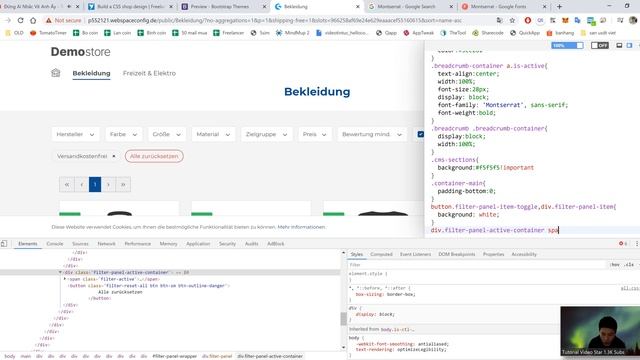Switch to the Sources tab in DevTools
640x360 pixels.
(x=80, y=244)
